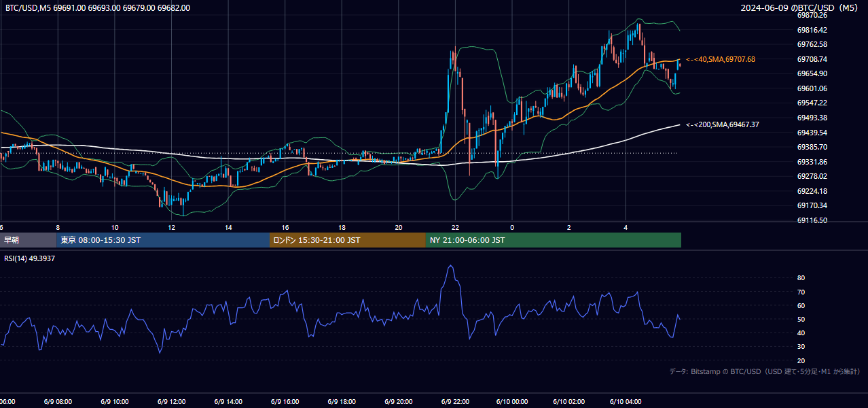868x408 pixels.
Task: Click hour tick 10 under the price chart
Action: point(115,227)
